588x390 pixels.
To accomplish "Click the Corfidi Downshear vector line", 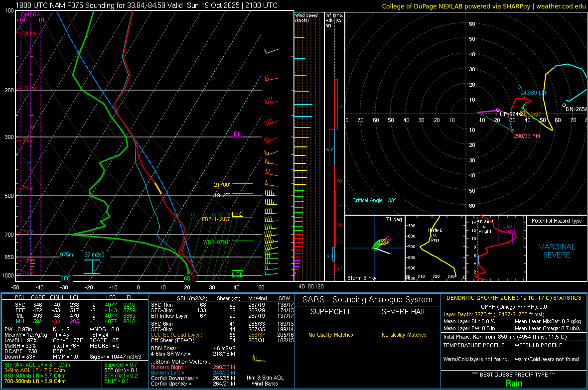I will [193, 378].
